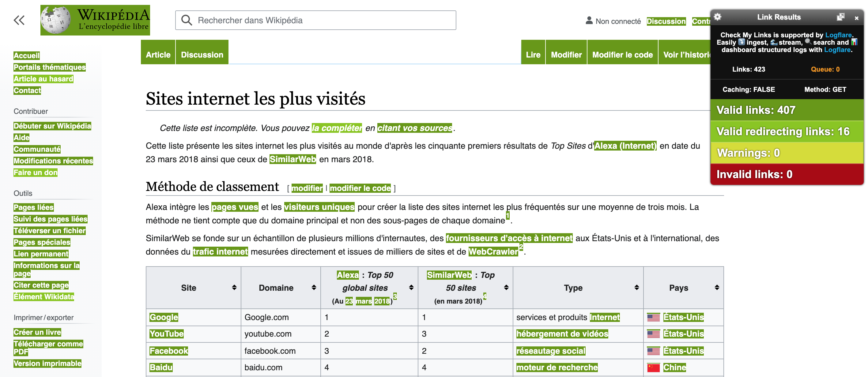Image resolution: width=868 pixels, height=377 pixels.
Task: Sort table by SimilarWeb Top 50 column
Action: 506,287
